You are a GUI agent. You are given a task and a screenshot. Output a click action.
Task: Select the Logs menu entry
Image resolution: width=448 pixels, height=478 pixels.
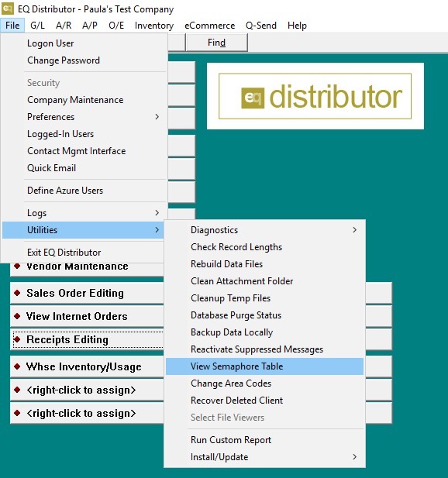click(84, 213)
